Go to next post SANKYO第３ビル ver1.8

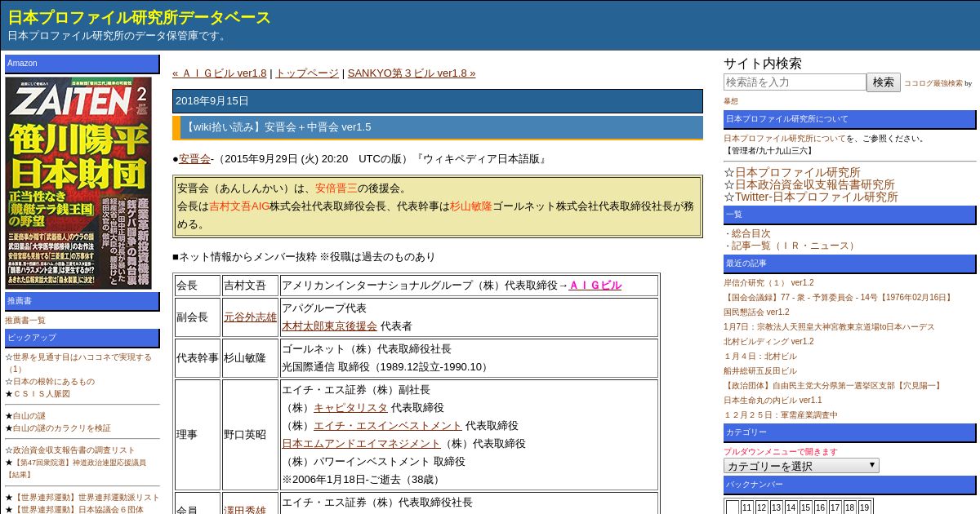point(412,73)
